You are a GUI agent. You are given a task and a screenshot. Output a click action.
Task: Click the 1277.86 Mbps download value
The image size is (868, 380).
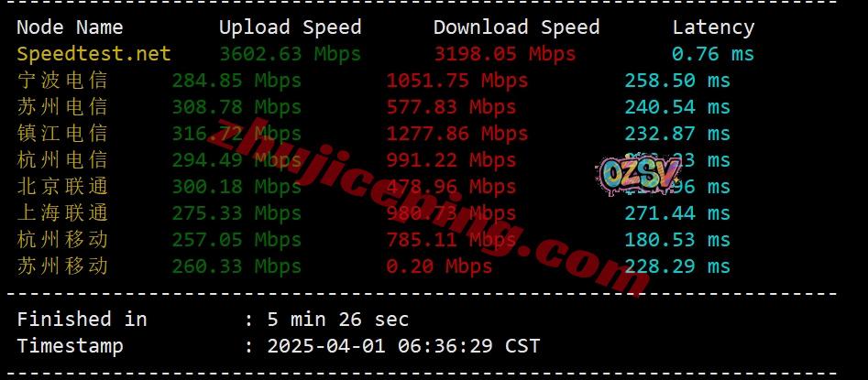(456, 134)
